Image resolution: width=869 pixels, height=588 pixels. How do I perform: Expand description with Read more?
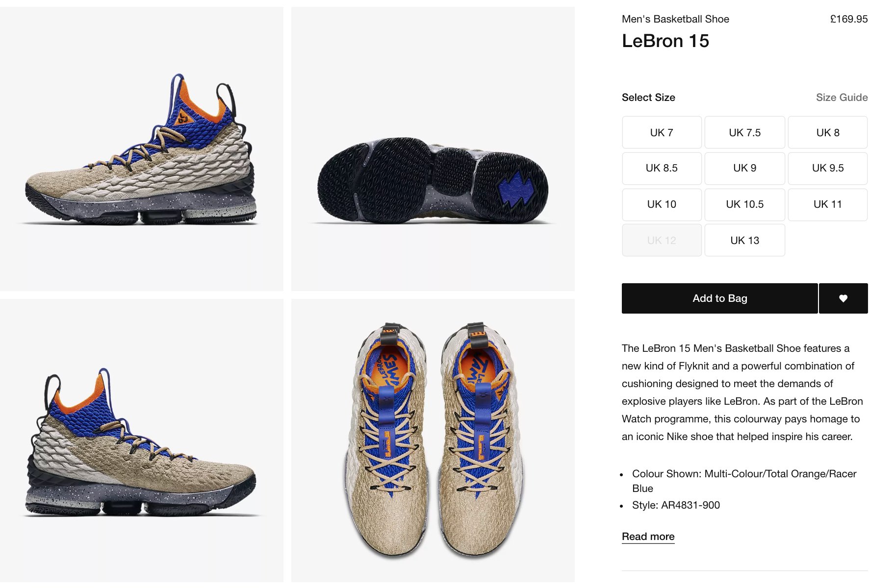click(648, 537)
